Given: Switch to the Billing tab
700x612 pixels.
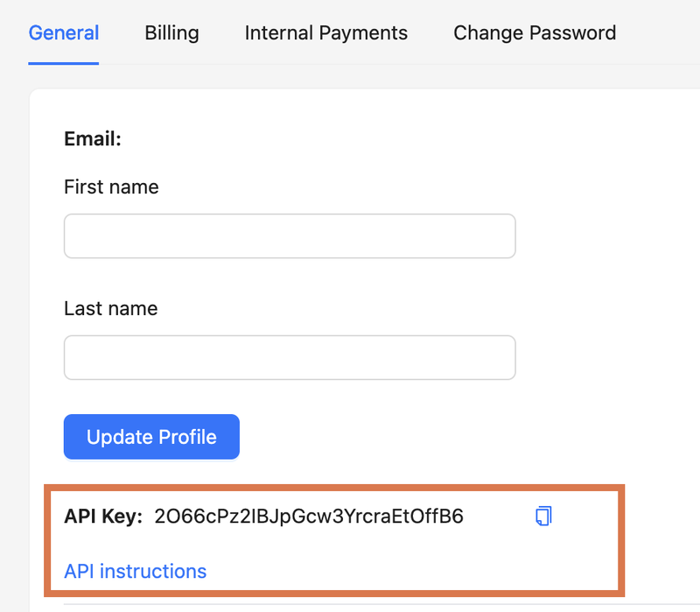Looking at the screenshot, I should pos(171,33).
